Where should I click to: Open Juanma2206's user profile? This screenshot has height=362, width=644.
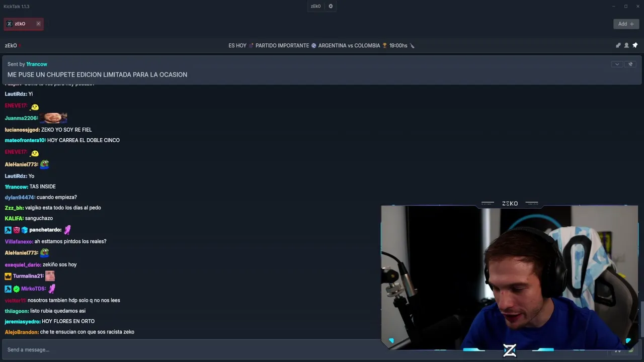pos(22,118)
